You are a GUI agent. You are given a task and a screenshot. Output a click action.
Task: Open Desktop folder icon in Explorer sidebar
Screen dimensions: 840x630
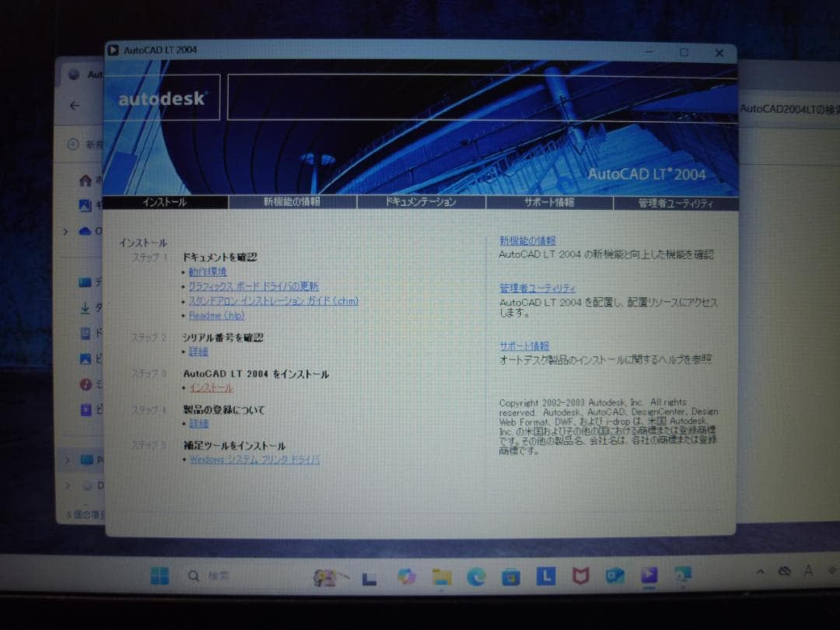coord(85,282)
